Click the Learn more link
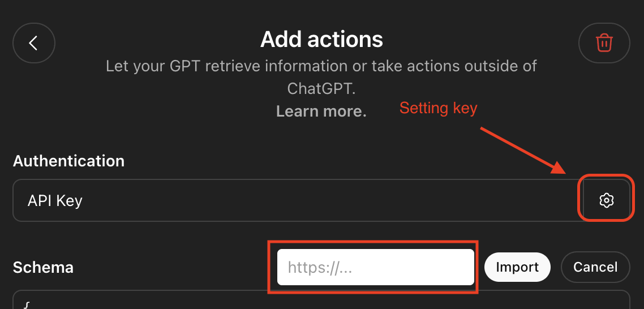This screenshot has height=309, width=644. pos(321,111)
